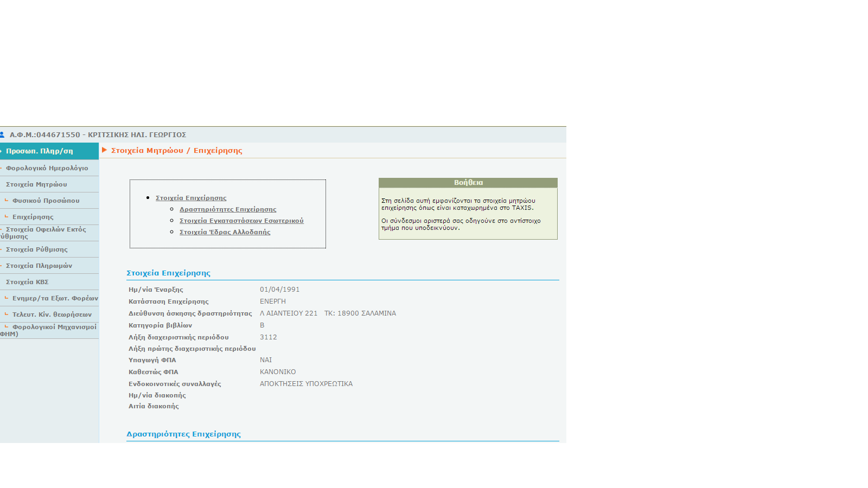
Task: Click the Βοήθεια help panel header
Action: click(468, 183)
